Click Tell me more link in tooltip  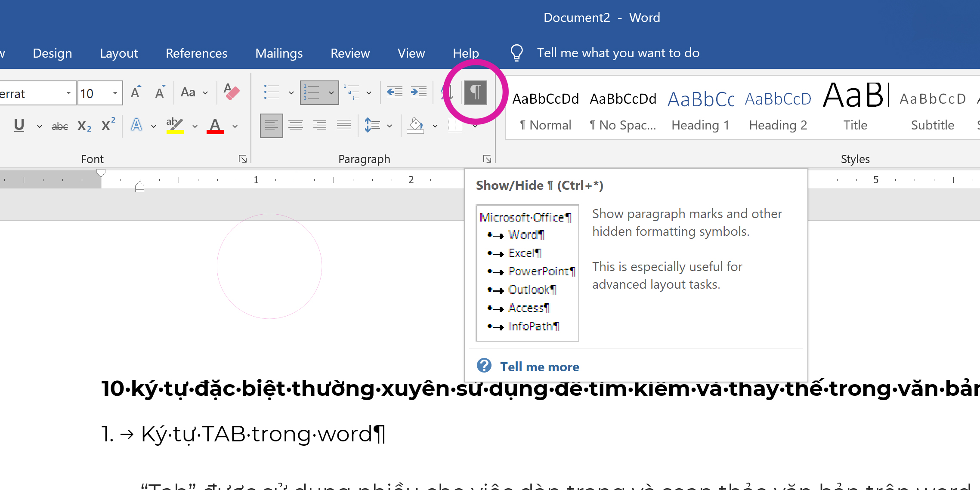(x=540, y=367)
